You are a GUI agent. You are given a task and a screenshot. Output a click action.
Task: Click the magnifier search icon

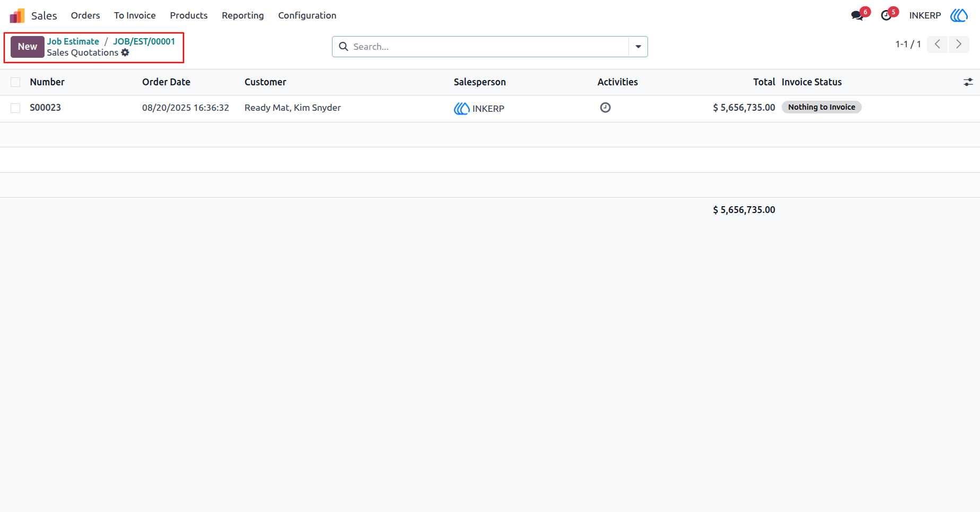pos(344,47)
